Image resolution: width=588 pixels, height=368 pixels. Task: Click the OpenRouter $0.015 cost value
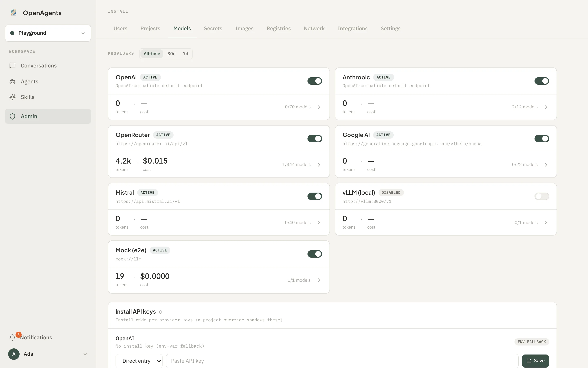click(x=155, y=161)
